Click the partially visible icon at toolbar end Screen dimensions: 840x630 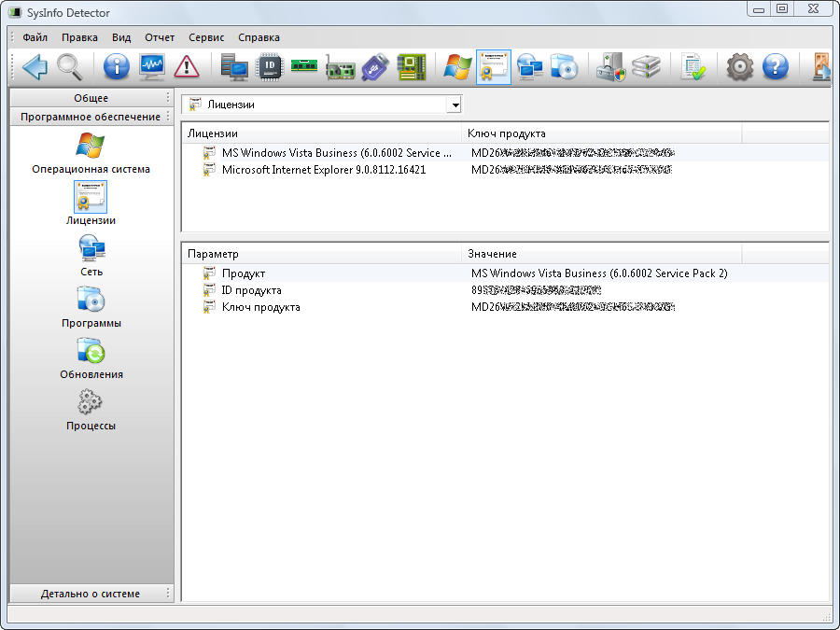[x=821, y=67]
